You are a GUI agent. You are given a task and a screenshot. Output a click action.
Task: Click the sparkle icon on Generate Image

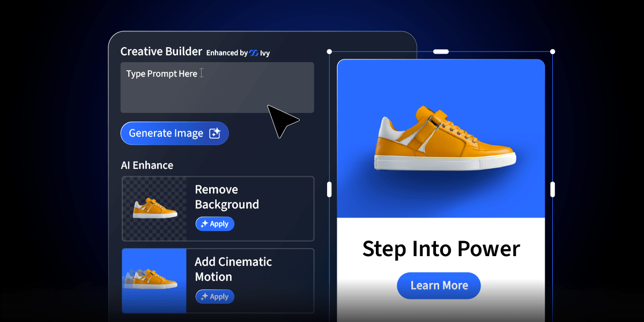[x=214, y=134]
